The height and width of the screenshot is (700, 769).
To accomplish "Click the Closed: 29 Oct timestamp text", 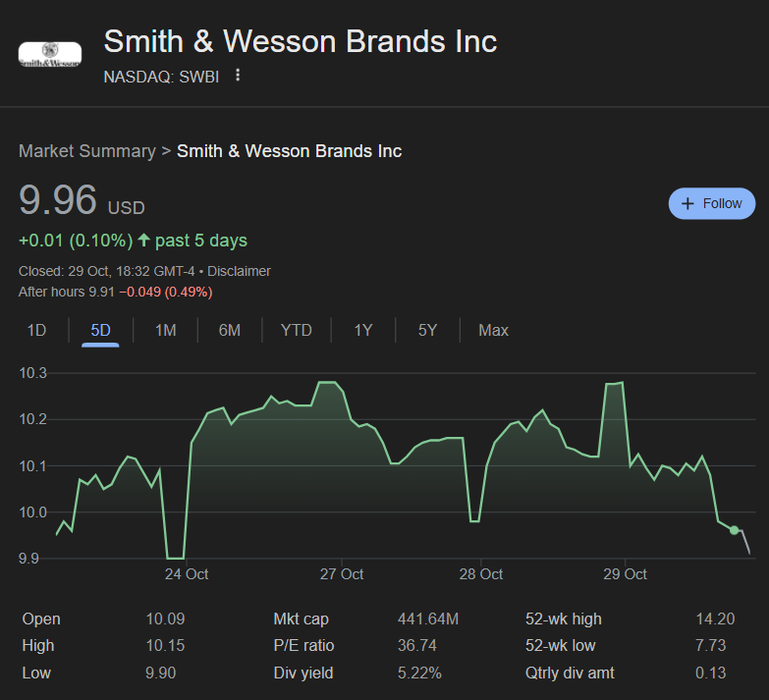I will click(106, 271).
